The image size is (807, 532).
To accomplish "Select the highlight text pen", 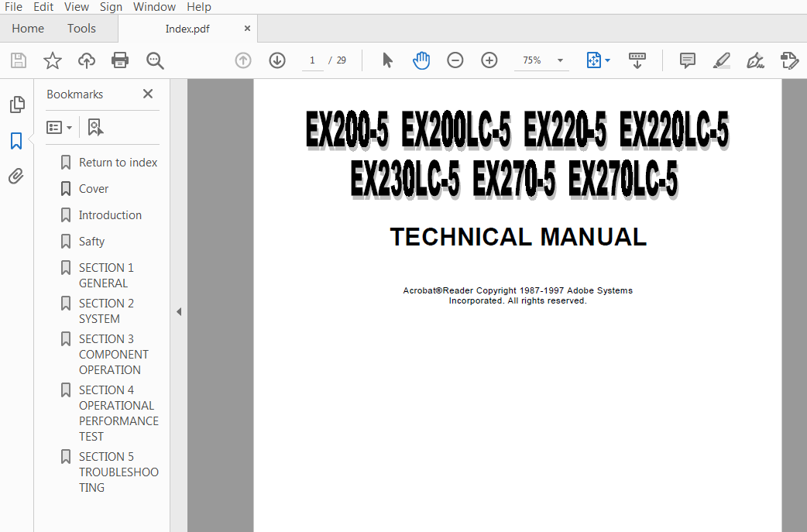I will pos(721,60).
